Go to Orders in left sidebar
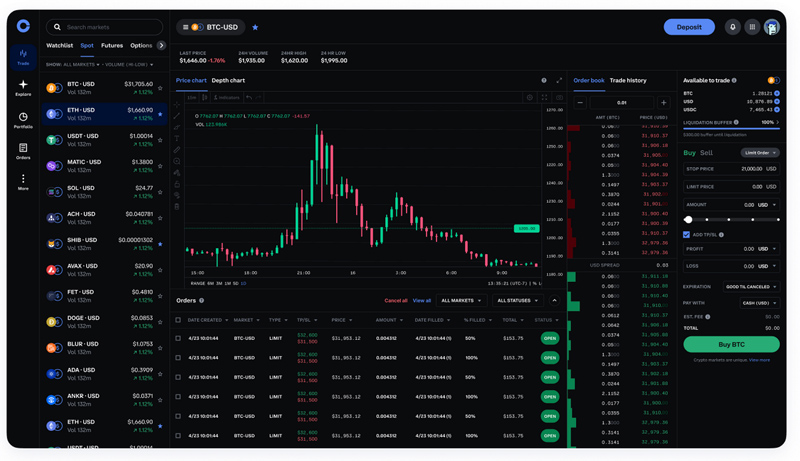This screenshot has height=461, width=800. [23, 151]
